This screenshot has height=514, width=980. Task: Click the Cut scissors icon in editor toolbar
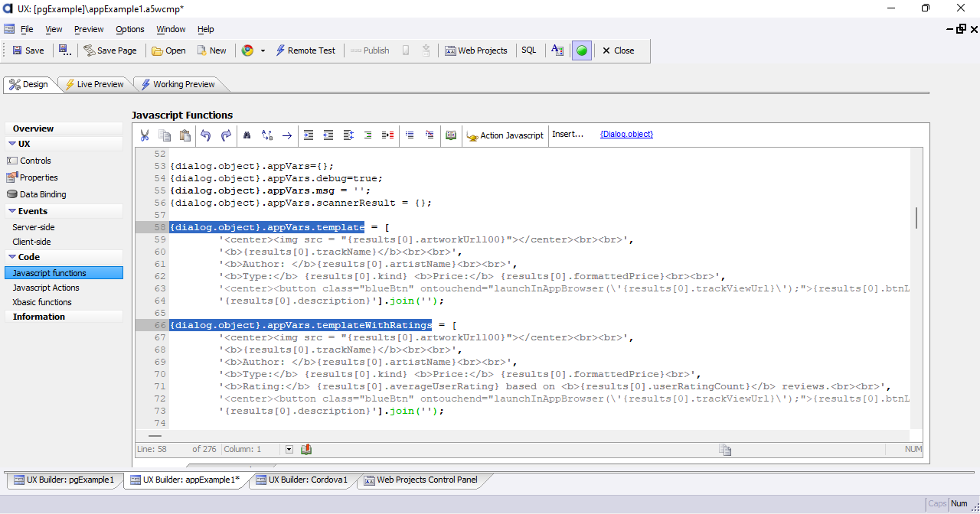click(x=144, y=135)
